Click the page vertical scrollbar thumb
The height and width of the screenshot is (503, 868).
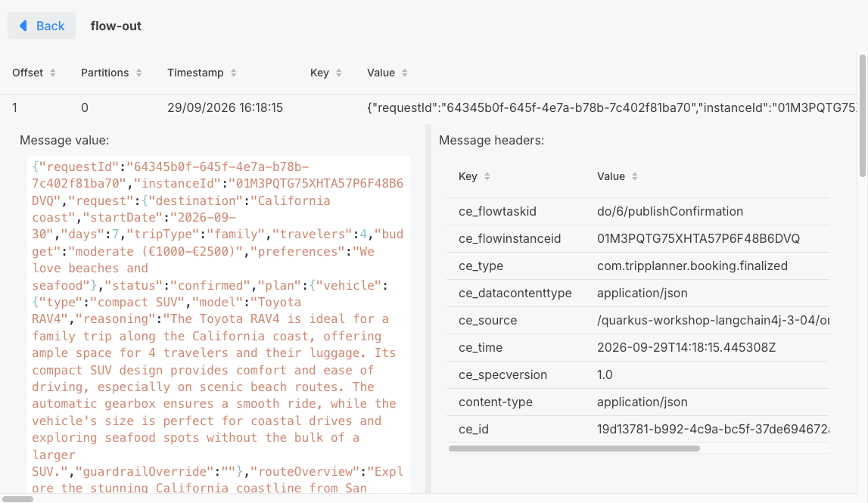coord(863,116)
